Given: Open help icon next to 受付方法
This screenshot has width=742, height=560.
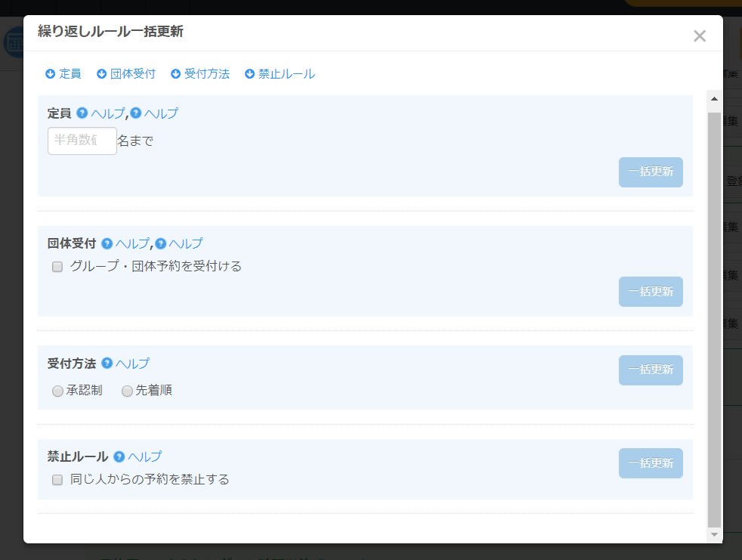Looking at the screenshot, I should coord(107,363).
